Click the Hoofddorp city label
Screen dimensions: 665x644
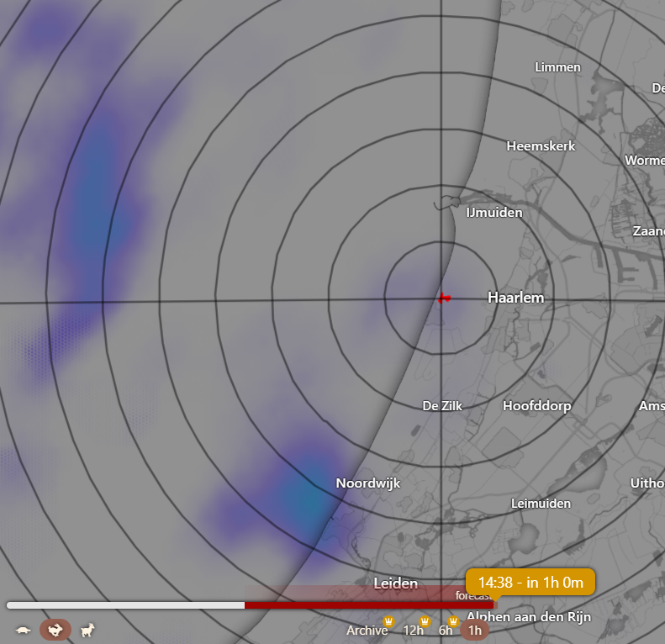[x=536, y=406]
